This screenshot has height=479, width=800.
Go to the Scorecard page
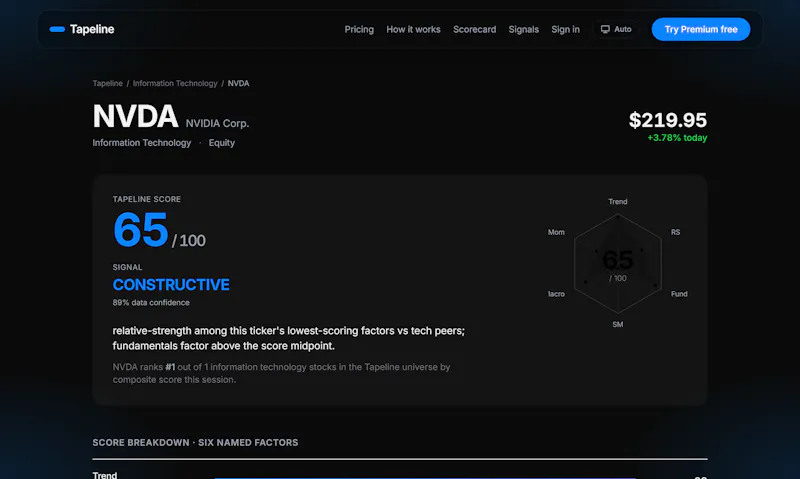pos(474,30)
